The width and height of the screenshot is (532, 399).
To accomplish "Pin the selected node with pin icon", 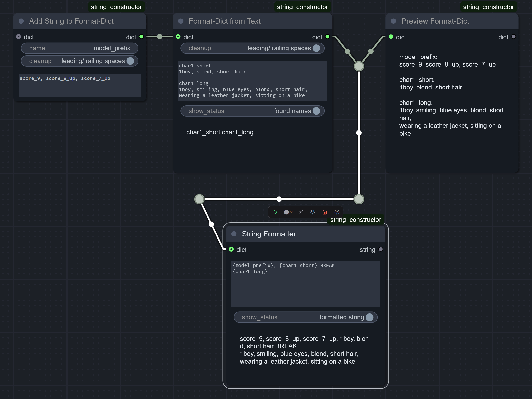I will 313,212.
